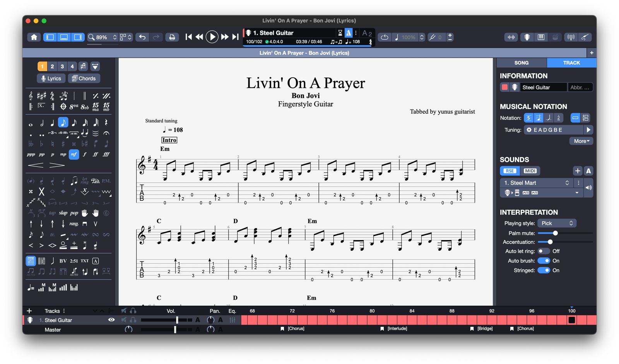Open the Playing style Pick dropdown

(x=557, y=223)
